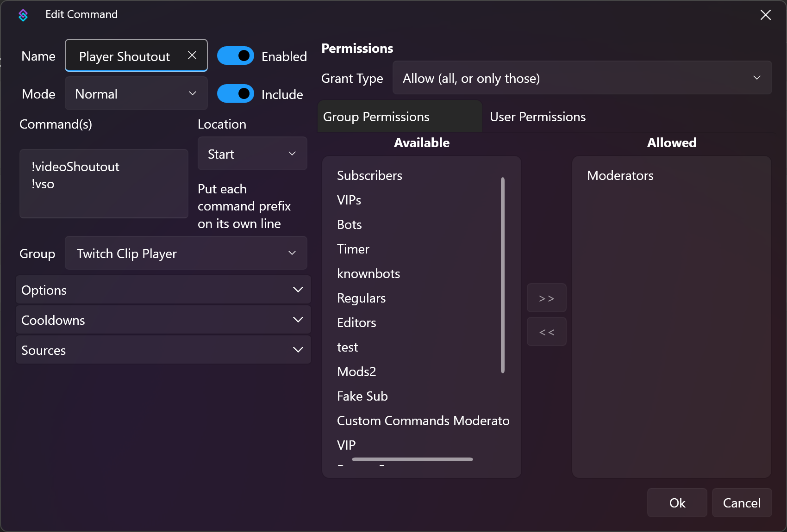
Task: Open the Mode dropdown chevron
Action: point(193,93)
